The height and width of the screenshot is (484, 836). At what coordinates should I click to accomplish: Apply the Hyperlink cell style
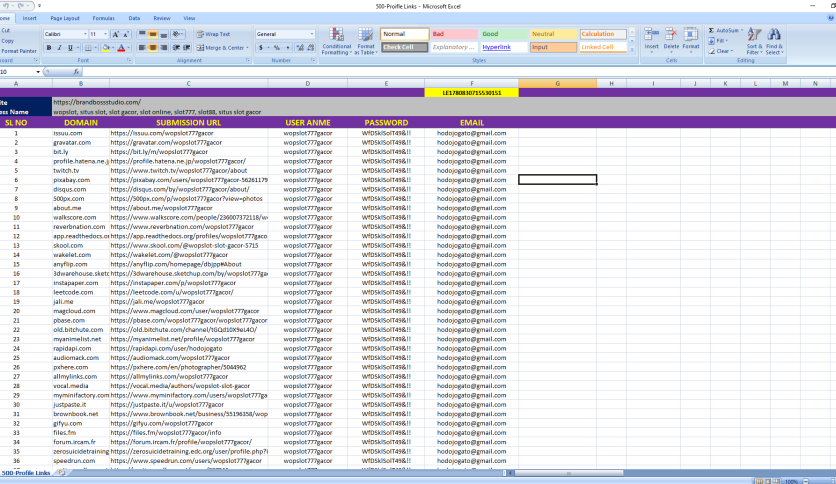coord(503,47)
